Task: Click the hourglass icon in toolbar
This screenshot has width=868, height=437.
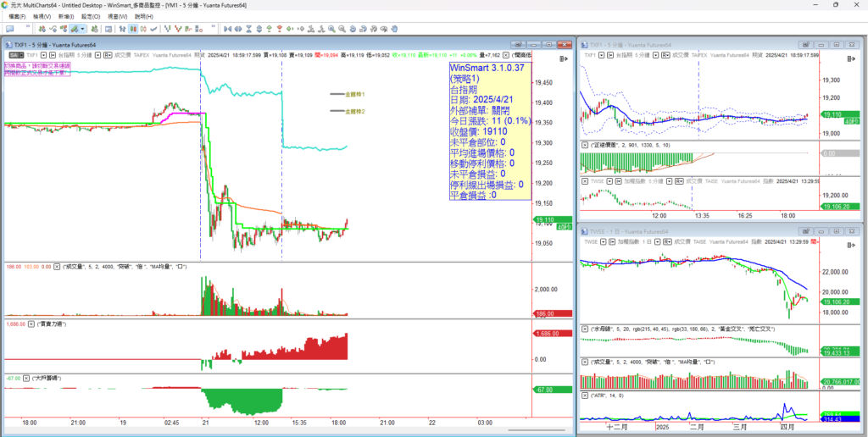Action: coord(248,28)
